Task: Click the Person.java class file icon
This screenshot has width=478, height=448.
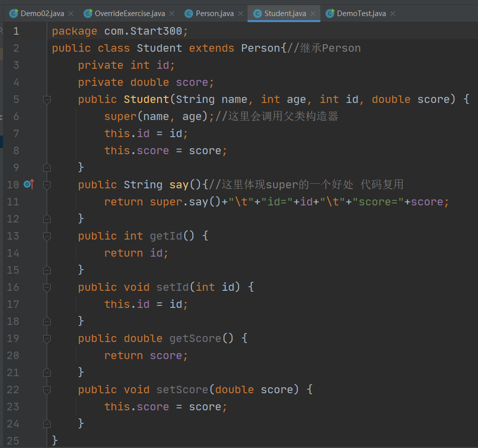Action: [x=189, y=14]
